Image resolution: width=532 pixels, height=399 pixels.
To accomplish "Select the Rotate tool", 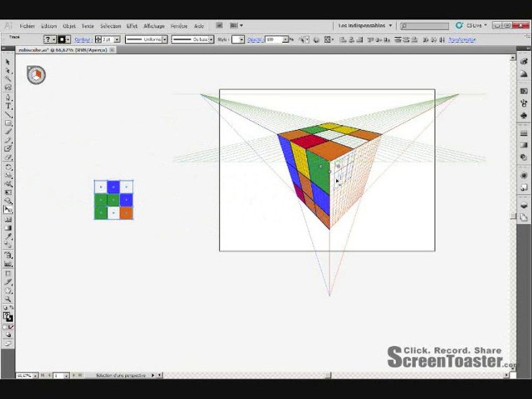I will pos(8,167).
